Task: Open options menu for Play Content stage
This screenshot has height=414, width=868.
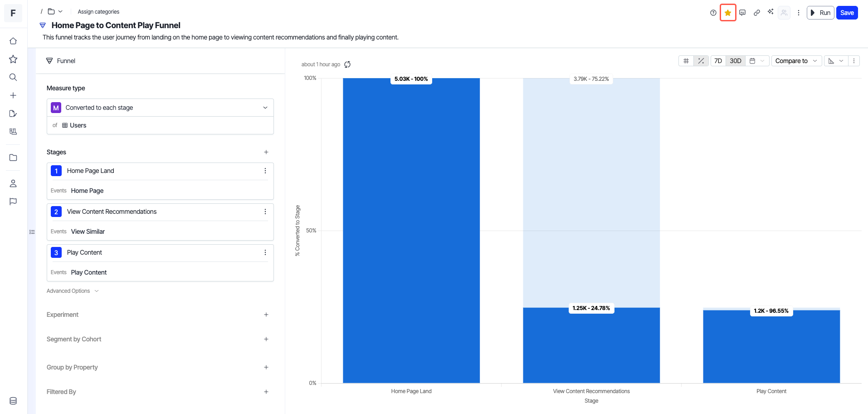Action: coord(265,252)
